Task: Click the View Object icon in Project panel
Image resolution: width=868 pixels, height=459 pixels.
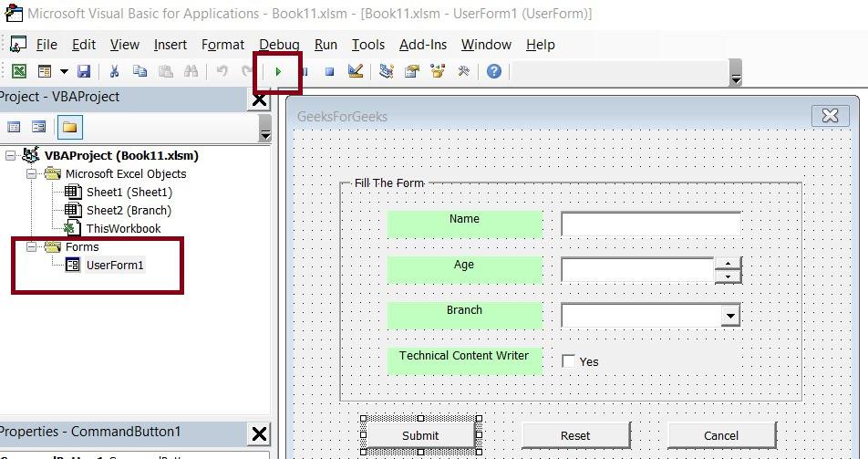Action: click(x=38, y=127)
